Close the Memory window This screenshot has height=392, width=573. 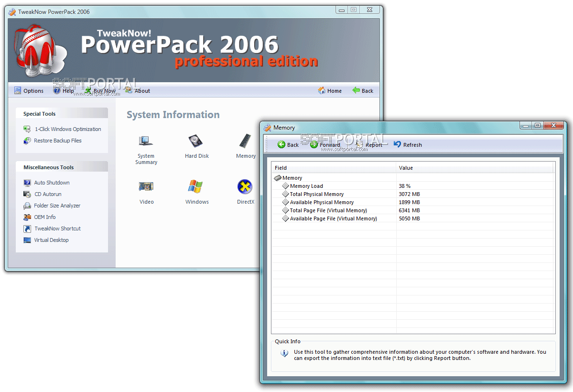(x=553, y=125)
